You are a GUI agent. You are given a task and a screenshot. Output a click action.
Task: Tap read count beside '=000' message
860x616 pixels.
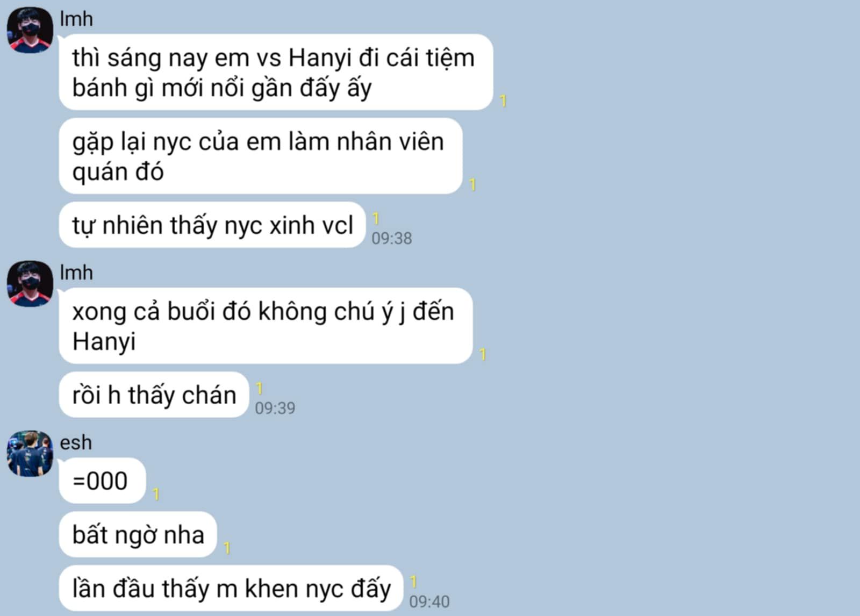click(156, 494)
